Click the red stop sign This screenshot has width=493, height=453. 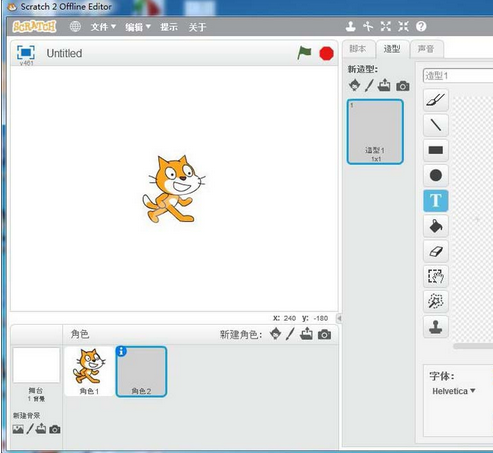tap(326, 53)
